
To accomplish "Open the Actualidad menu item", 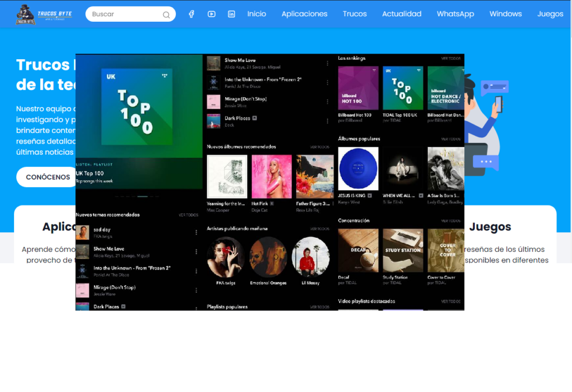I will [x=402, y=14].
